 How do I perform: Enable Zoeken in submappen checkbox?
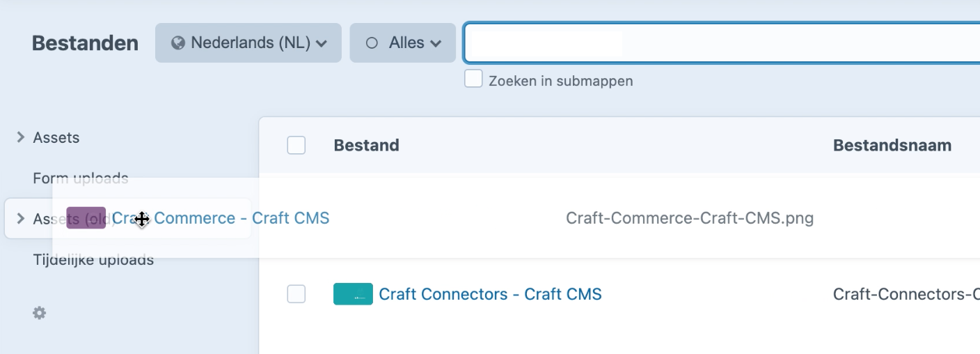pos(473,79)
